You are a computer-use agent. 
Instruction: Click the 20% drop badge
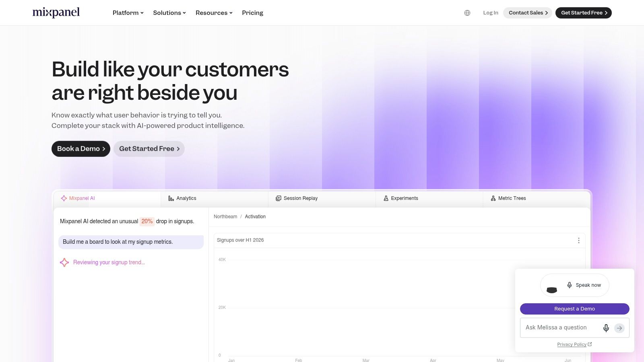click(147, 221)
